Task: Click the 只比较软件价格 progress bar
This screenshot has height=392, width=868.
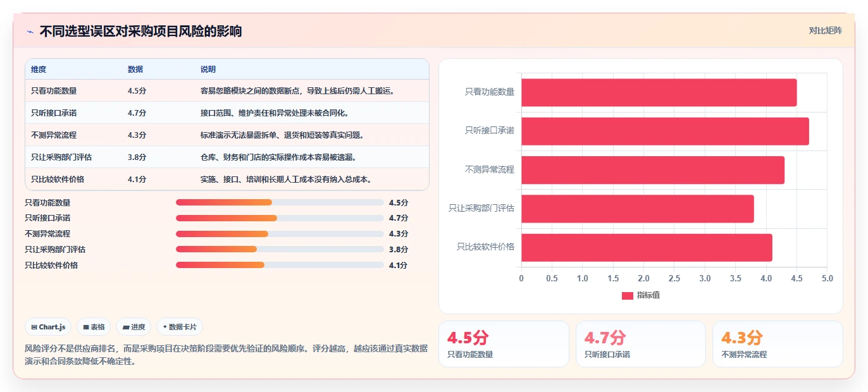Action: point(280,266)
